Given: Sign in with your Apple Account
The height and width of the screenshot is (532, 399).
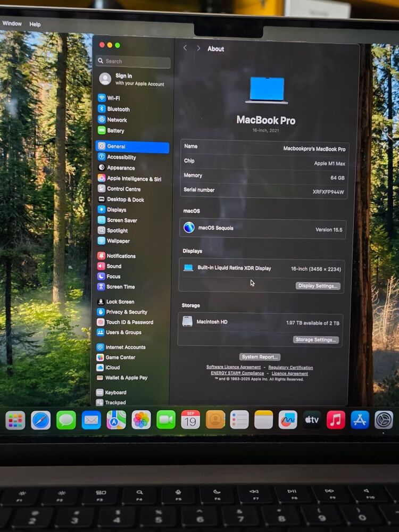Looking at the screenshot, I should (x=131, y=79).
